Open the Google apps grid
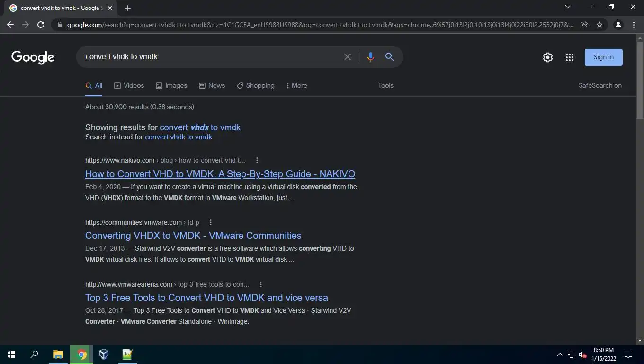Image resolution: width=644 pixels, height=364 pixels. click(570, 57)
